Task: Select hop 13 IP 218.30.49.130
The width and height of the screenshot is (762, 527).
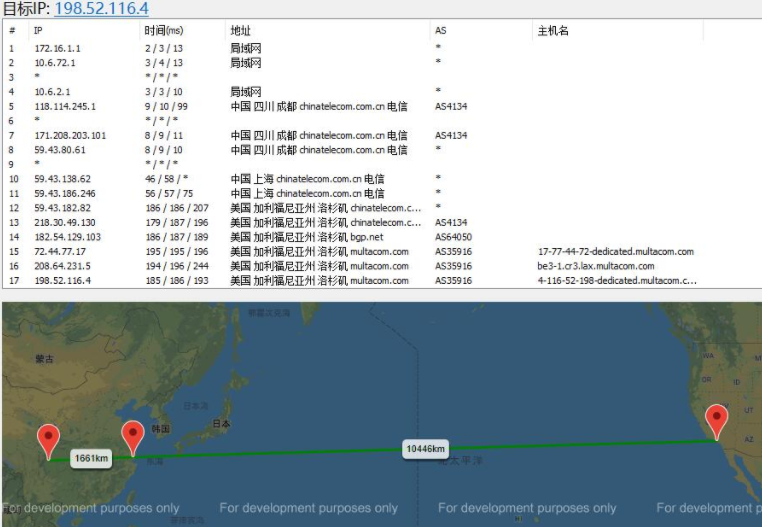Action: pos(65,223)
